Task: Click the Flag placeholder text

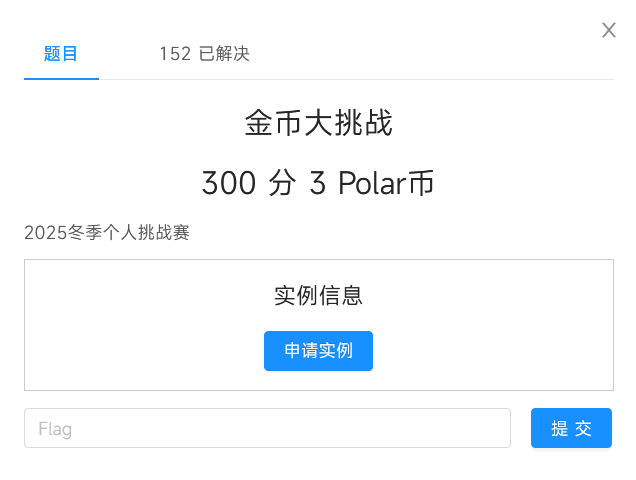Action: point(55,429)
